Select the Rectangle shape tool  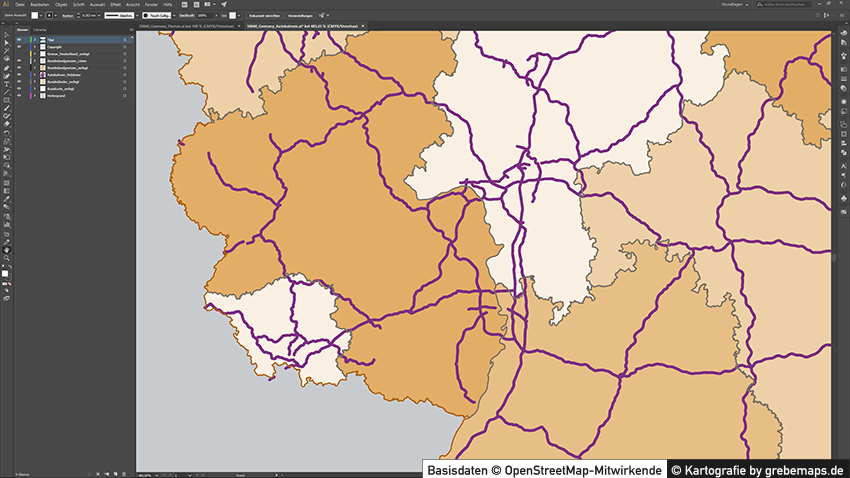click(x=6, y=100)
